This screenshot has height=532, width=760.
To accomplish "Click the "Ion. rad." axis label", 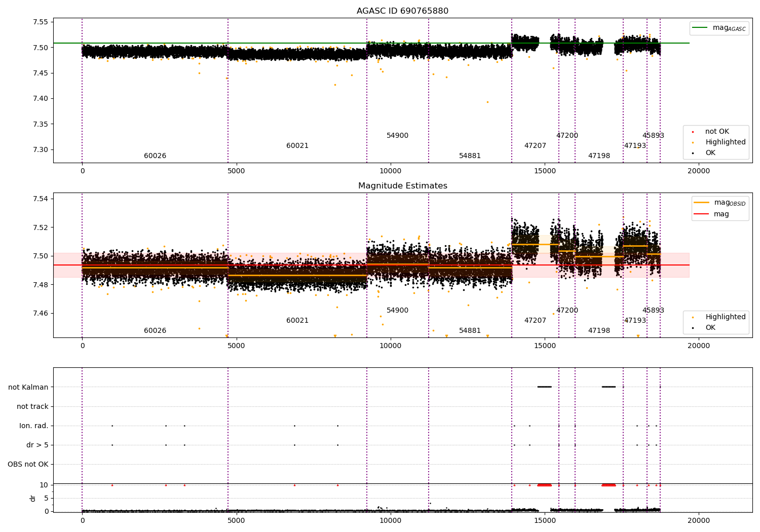I will click(x=34, y=426).
